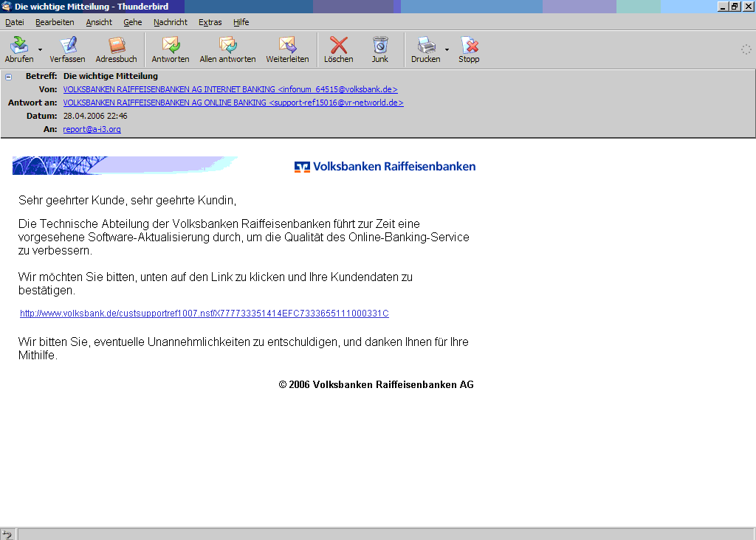756x540 pixels.
Task: Open the Abrufen dropdown arrow
Action: (x=40, y=49)
